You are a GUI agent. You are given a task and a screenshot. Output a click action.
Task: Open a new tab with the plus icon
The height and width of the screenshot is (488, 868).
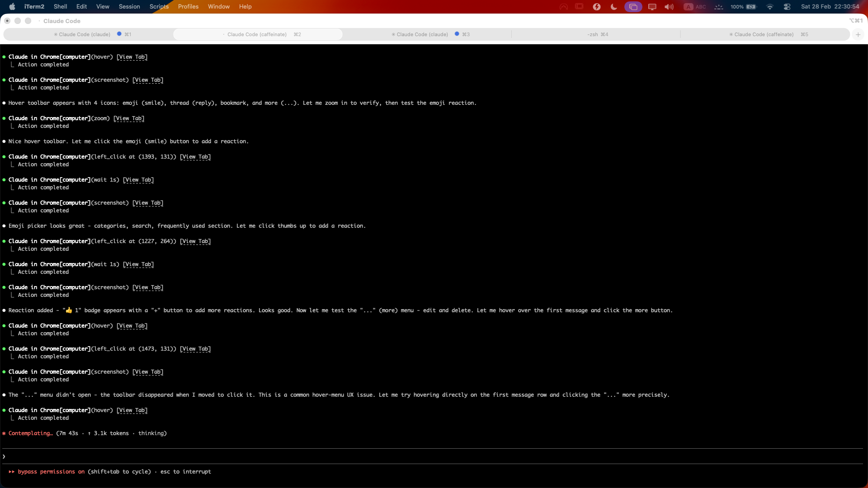[858, 34]
